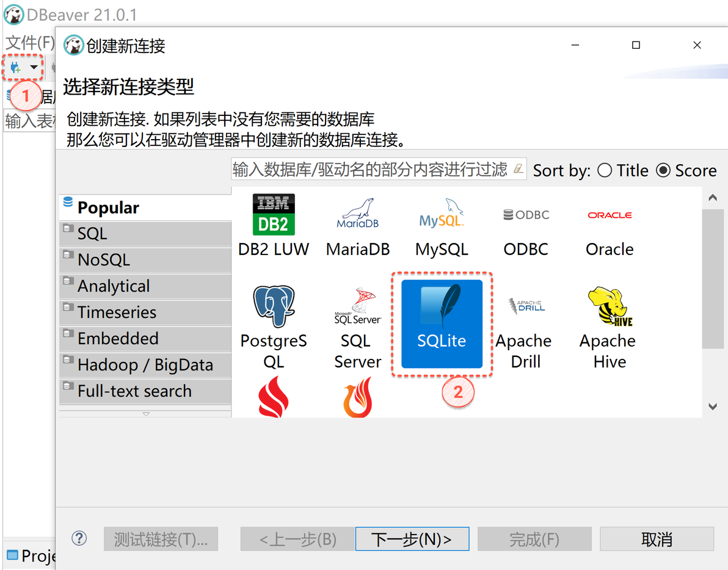Select the MySQL database icon

tap(442, 214)
